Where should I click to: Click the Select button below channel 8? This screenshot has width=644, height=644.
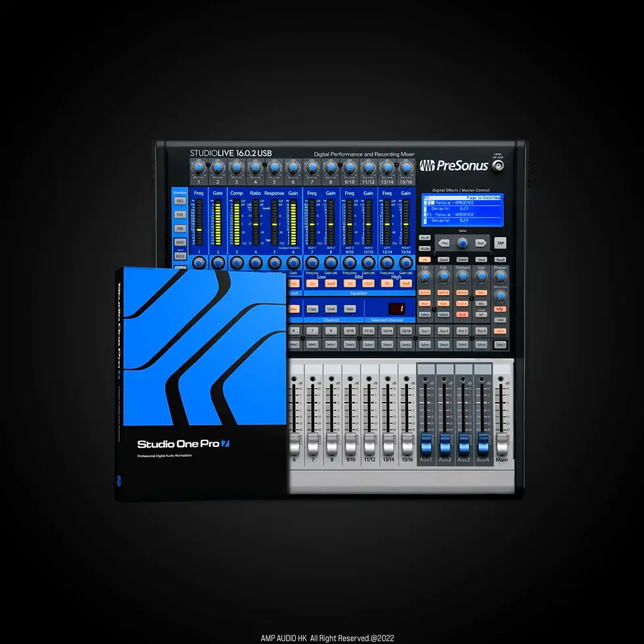point(331,344)
